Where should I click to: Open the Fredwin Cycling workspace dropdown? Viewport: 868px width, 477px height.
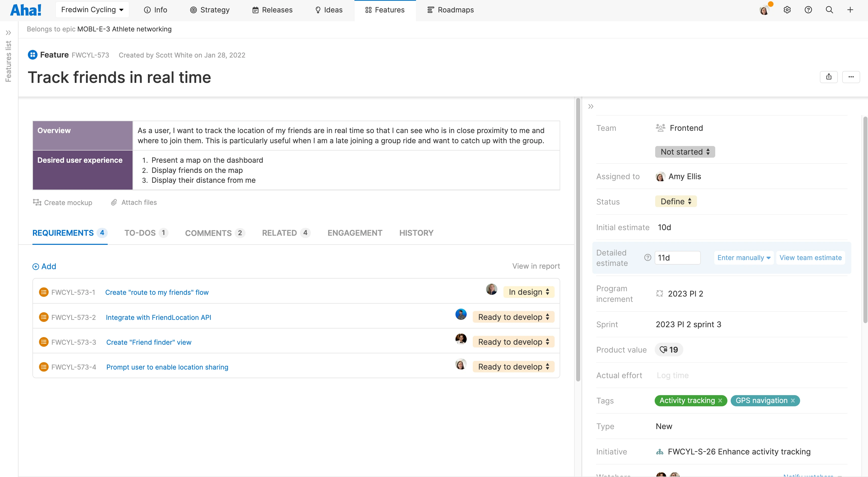[x=92, y=10]
